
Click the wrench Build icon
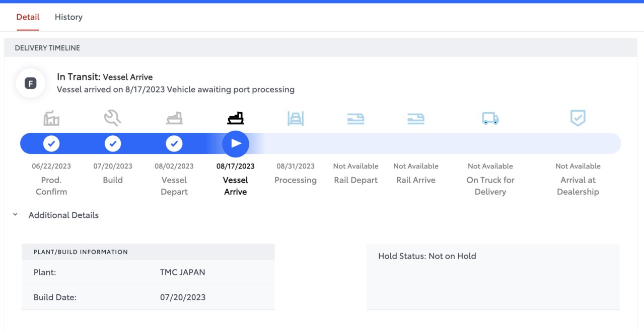point(112,118)
